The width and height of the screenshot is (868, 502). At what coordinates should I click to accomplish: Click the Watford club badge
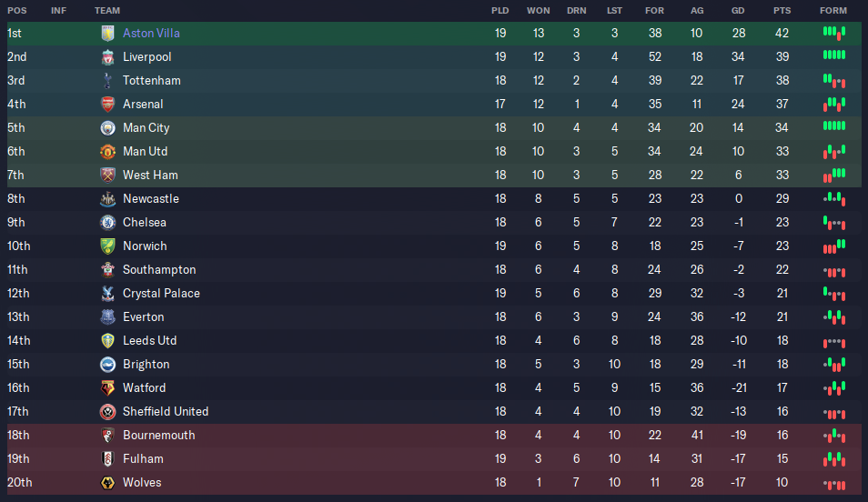(x=107, y=388)
